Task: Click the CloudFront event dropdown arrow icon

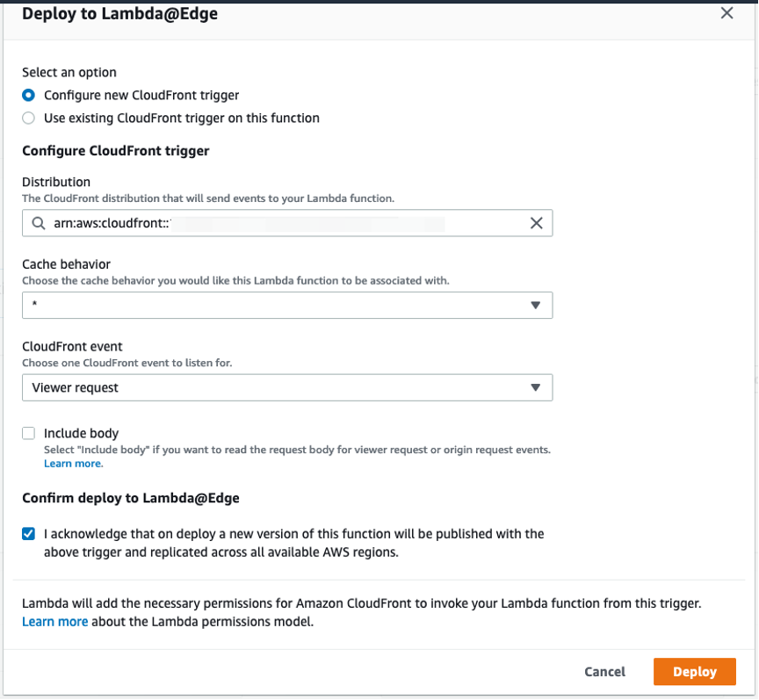Action: coord(536,387)
